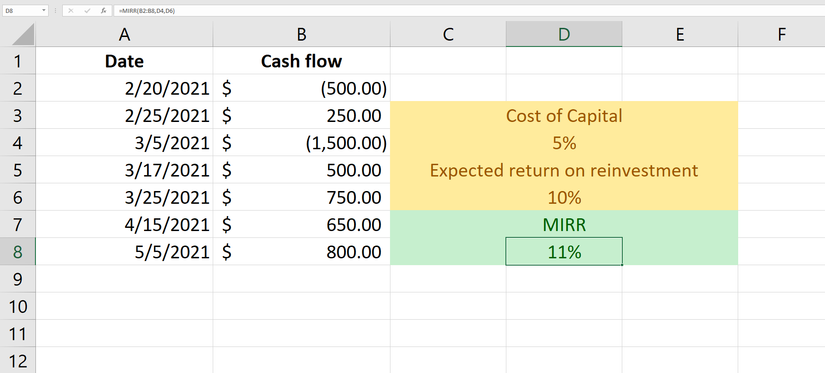The image size is (825, 373).
Task: Click the Cancel entry X icon
Action: coord(71,11)
